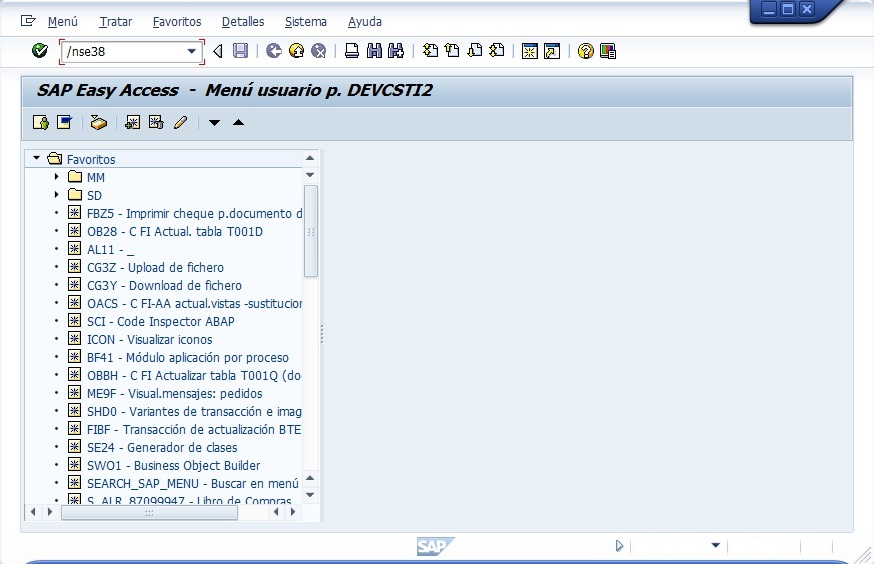The height and width of the screenshot is (564, 874).
Task: Open the Tratar menu
Action: [x=115, y=22]
